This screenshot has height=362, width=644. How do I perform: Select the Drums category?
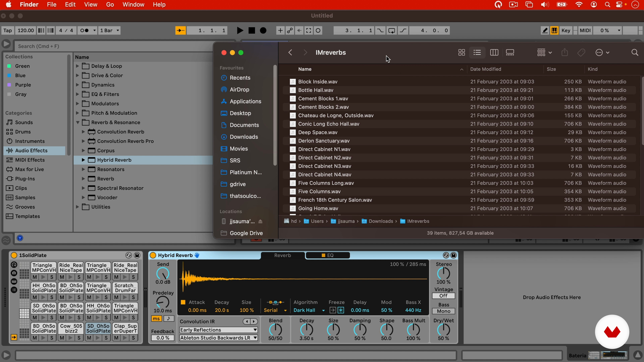pyautogui.click(x=23, y=132)
